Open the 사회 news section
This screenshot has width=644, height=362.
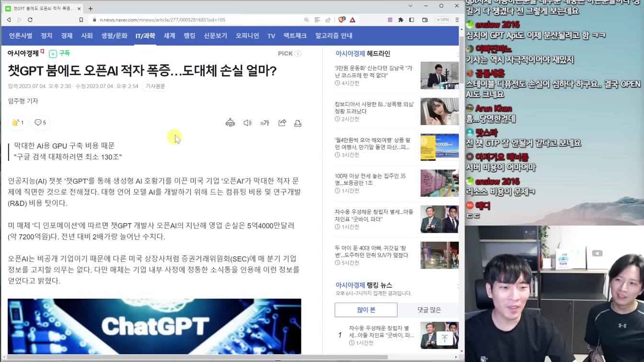pyautogui.click(x=87, y=36)
